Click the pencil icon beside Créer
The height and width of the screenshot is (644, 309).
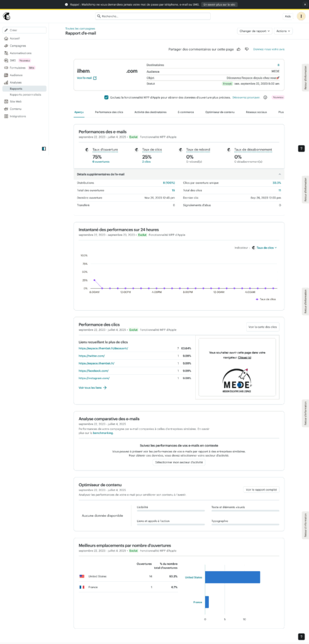6,30
